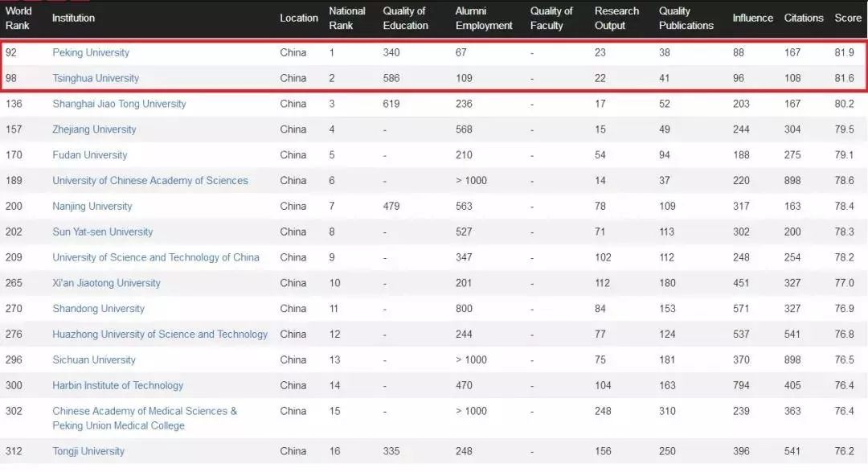Select the Sichuan University link

[94, 360]
